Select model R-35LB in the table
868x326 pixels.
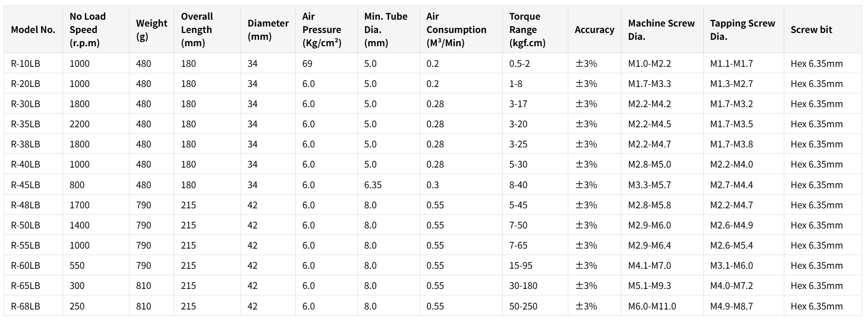point(26,124)
